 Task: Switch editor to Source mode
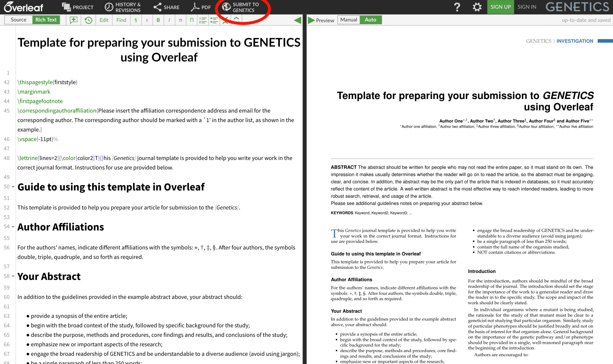click(x=19, y=20)
